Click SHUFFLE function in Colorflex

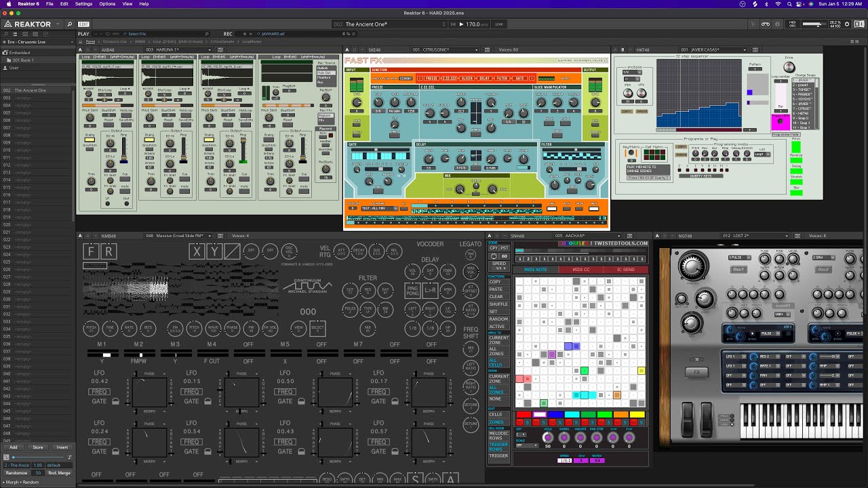(x=498, y=304)
